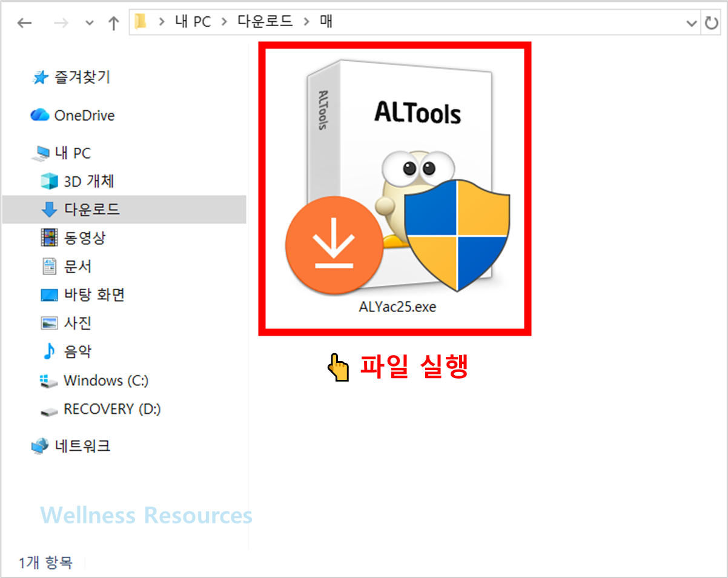Click the RECOVERY (D:) drive icon
Viewport: 728px width, 578px height.
48,411
